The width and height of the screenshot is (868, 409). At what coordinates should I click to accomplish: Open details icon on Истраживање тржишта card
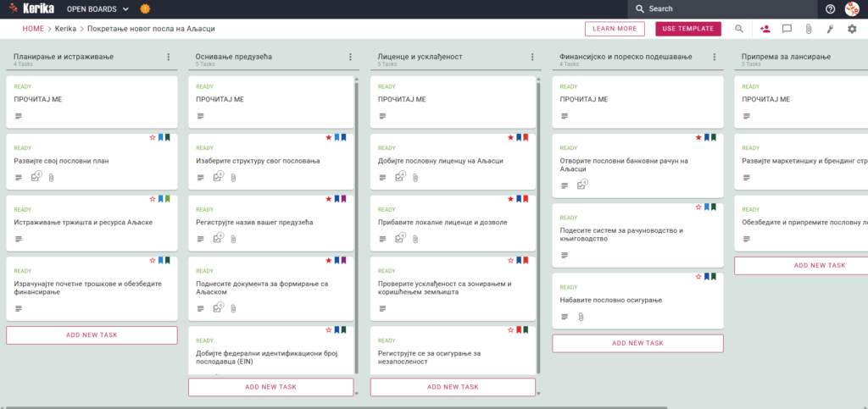click(19, 239)
